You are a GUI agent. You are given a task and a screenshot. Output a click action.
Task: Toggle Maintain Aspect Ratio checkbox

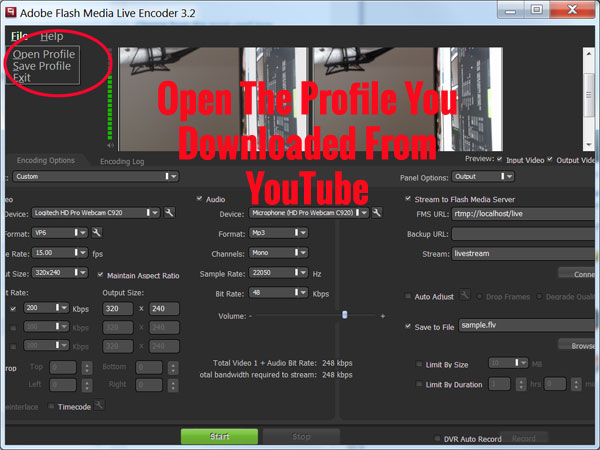click(x=100, y=275)
